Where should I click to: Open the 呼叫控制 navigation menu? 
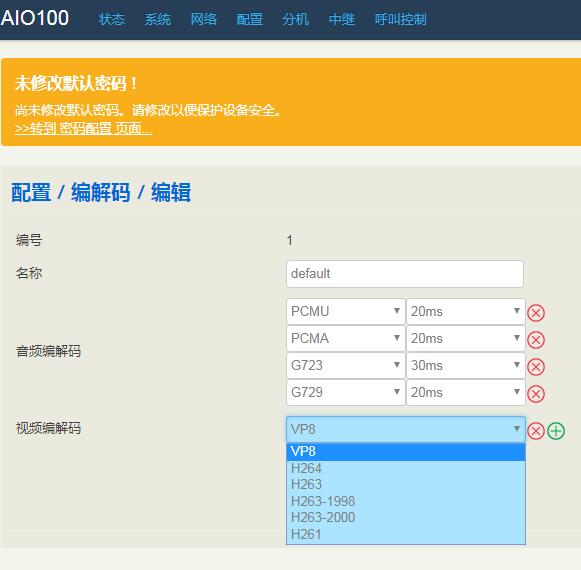400,19
